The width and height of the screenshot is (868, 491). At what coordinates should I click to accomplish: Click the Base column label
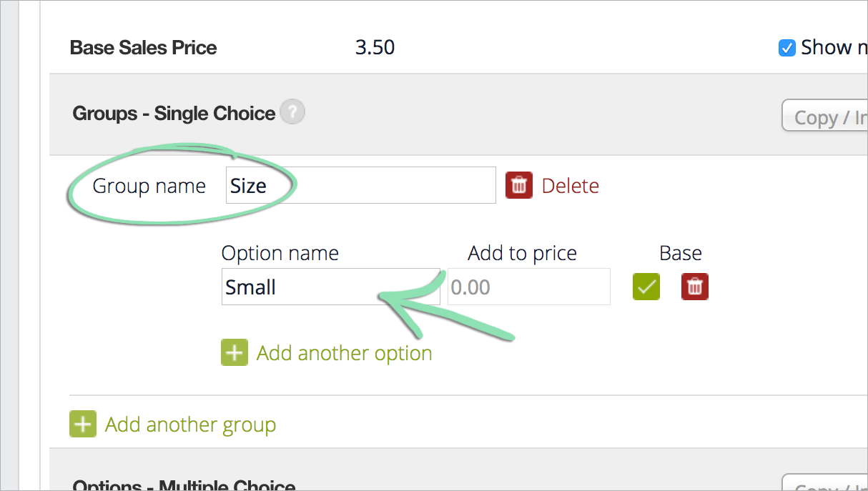point(681,253)
